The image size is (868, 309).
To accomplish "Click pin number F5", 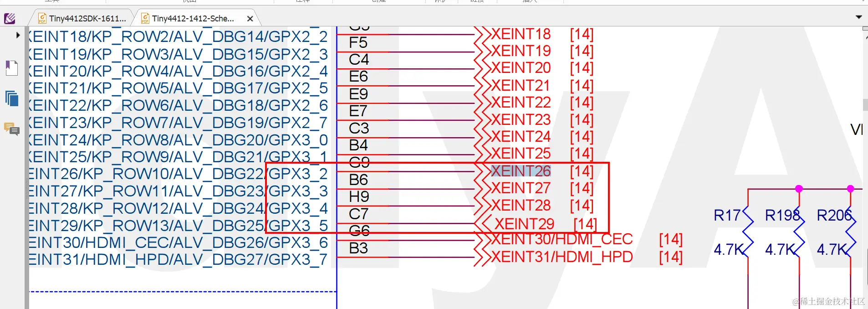I will pyautogui.click(x=358, y=42).
